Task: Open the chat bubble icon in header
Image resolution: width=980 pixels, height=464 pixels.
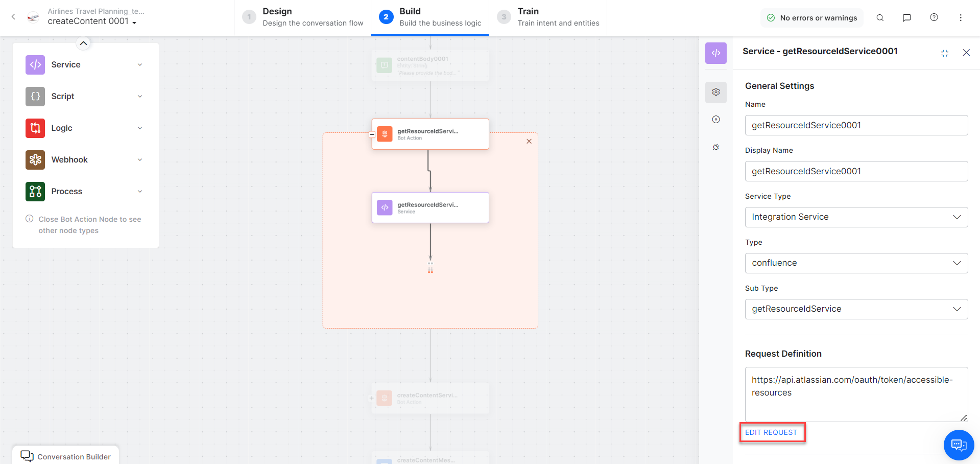Action: point(906,18)
